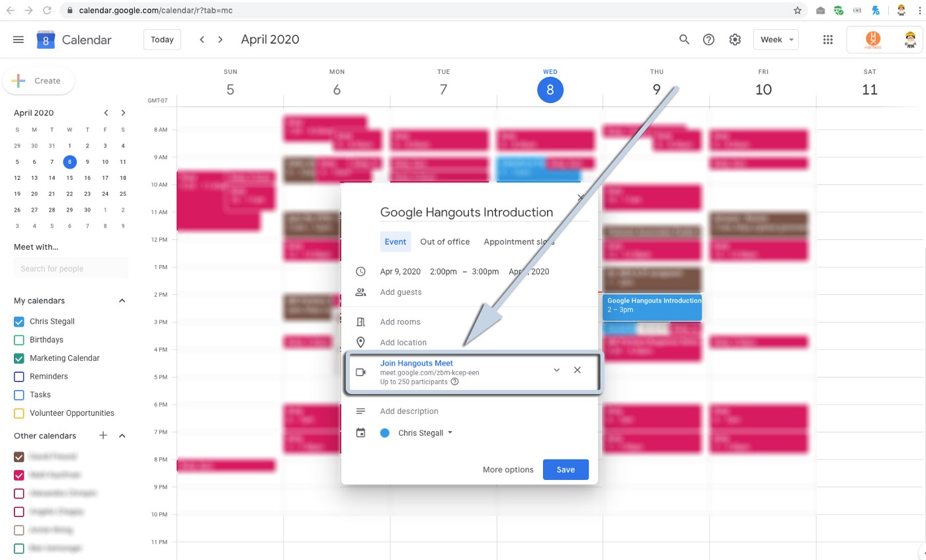Viewport: 926px width, 560px height.
Task: Toggle the checked pink other-calendar checkbox
Action: tap(19, 475)
